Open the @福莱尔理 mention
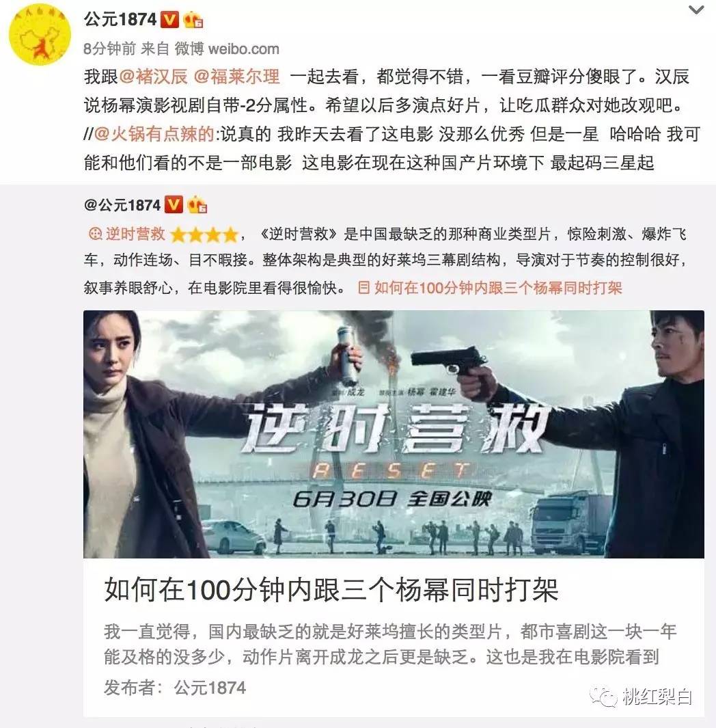The height and width of the screenshot is (728, 716). [x=236, y=77]
